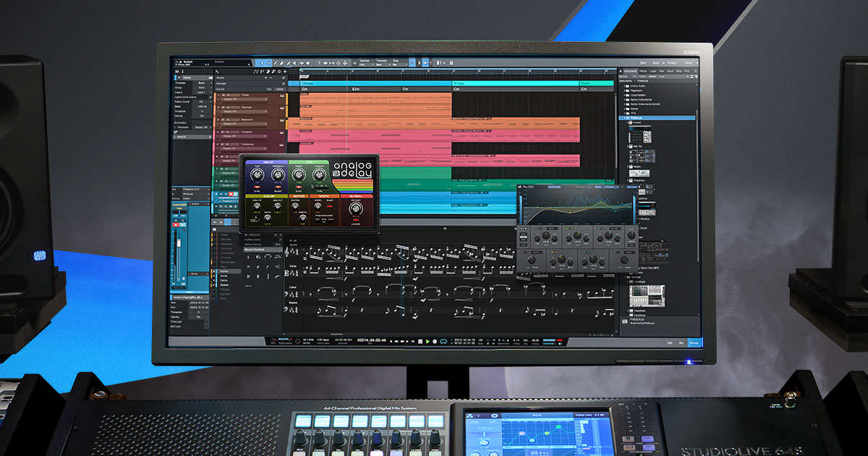Image resolution: width=868 pixels, height=456 pixels.
Task: Switch to the Instruments browser tab
Action: 631,71
